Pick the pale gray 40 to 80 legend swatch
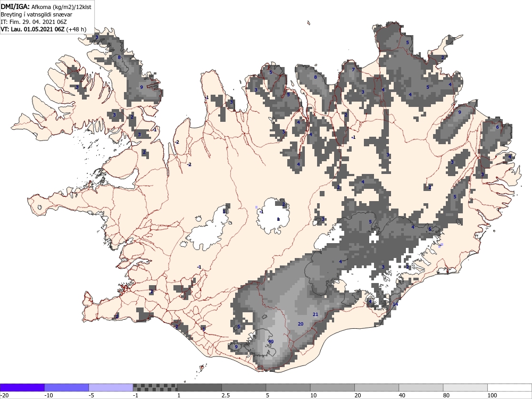The width and height of the screenshot is (532, 399). pos(421,387)
